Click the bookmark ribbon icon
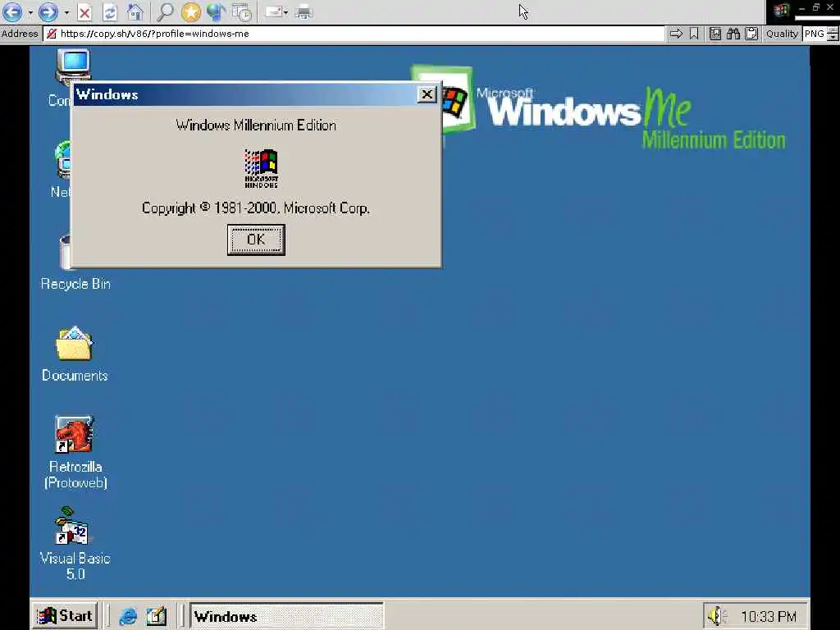The image size is (840, 630). [x=694, y=34]
